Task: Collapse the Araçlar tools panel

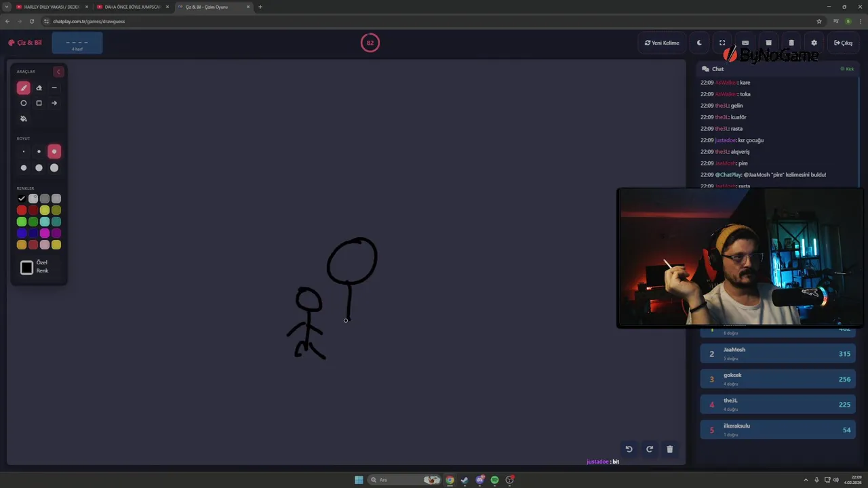Action: coord(58,71)
